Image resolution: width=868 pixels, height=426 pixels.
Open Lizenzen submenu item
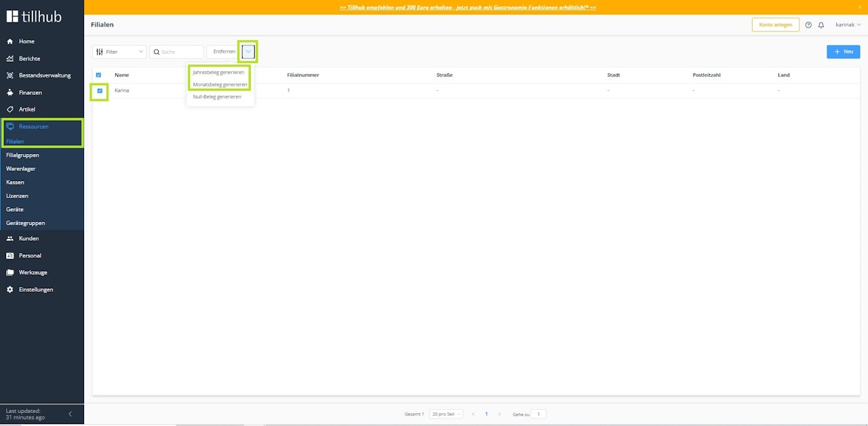click(x=18, y=196)
